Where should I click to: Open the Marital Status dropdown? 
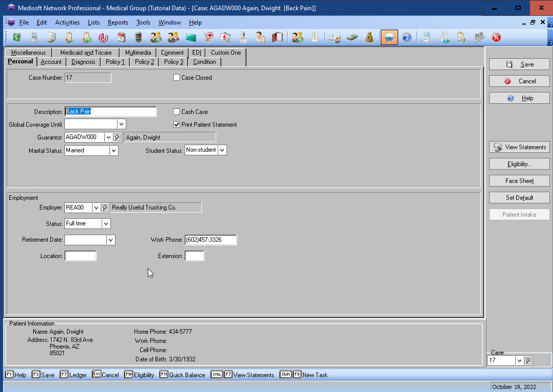point(113,151)
